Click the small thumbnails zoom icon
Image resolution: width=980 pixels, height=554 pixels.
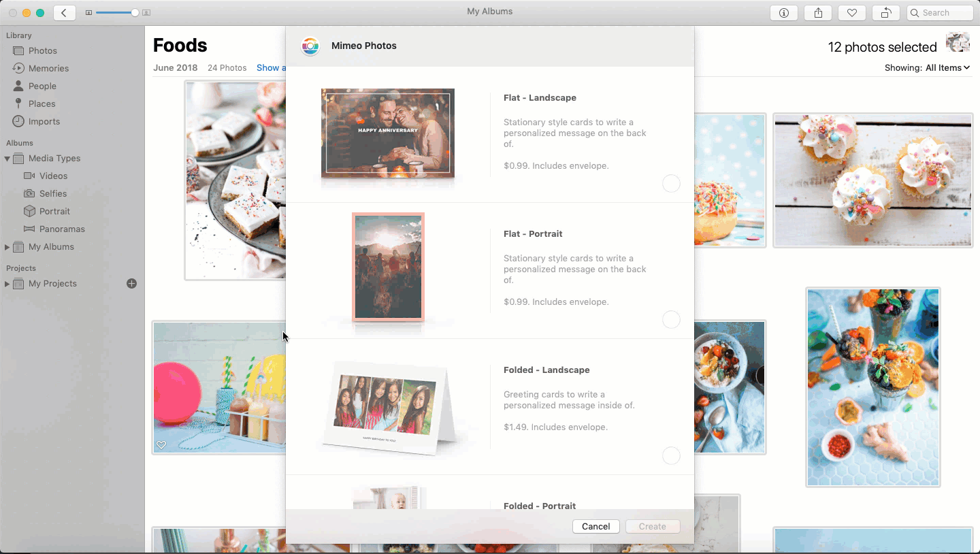pyautogui.click(x=88, y=13)
